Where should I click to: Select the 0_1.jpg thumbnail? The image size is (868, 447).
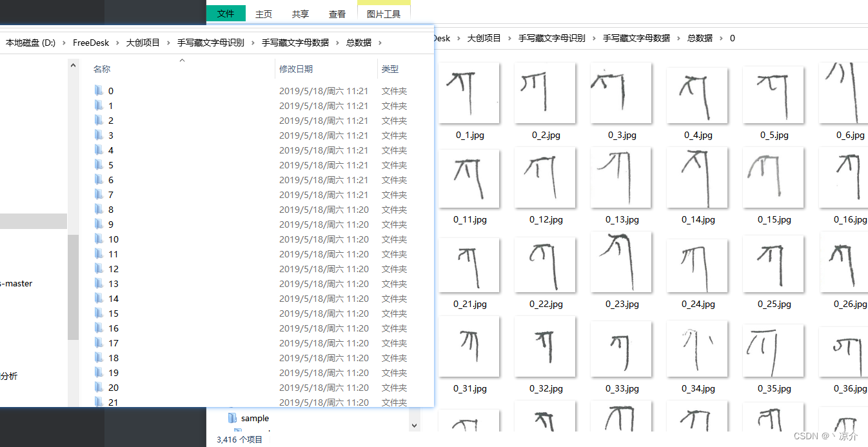(469, 93)
